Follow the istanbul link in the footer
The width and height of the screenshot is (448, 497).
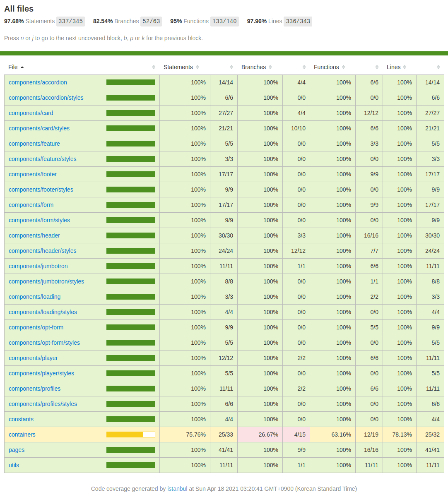point(177,489)
